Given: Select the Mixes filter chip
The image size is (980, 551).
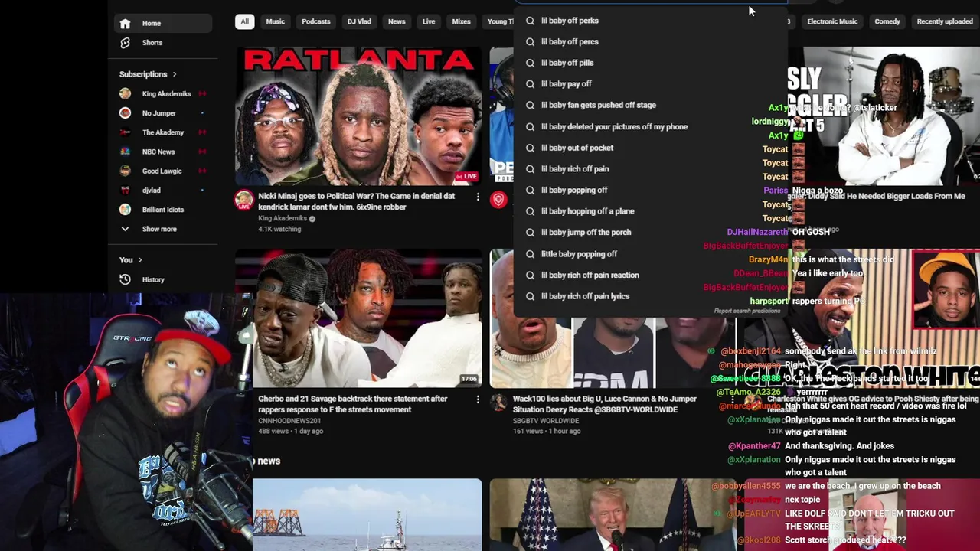Looking at the screenshot, I should click(x=462, y=21).
